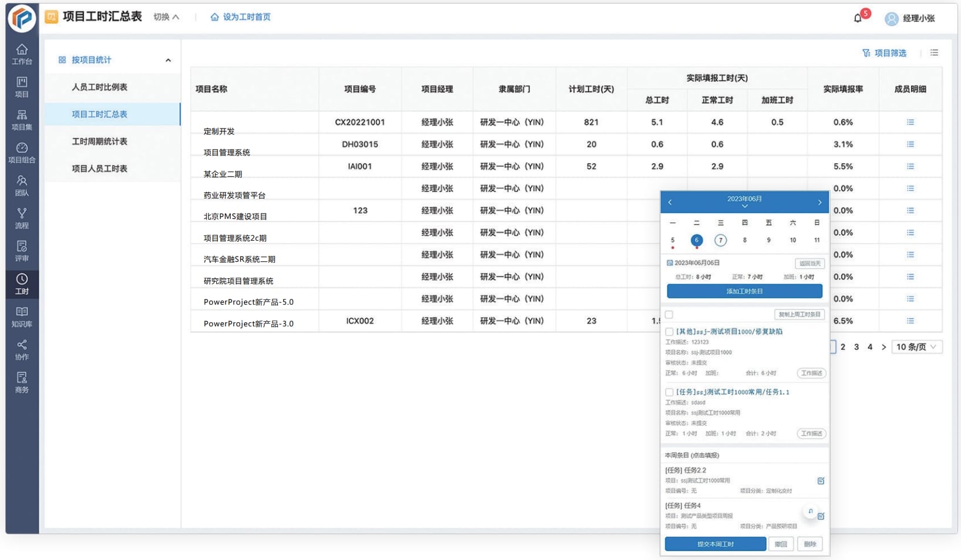Go to next page of results
This screenshot has height=560, width=961.
[883, 347]
